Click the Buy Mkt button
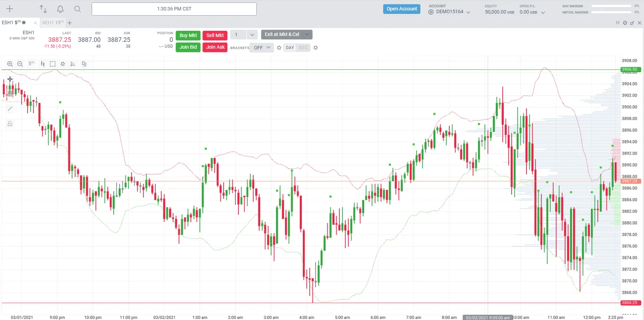Viewport: 644px width, 320px height. pyautogui.click(x=188, y=35)
